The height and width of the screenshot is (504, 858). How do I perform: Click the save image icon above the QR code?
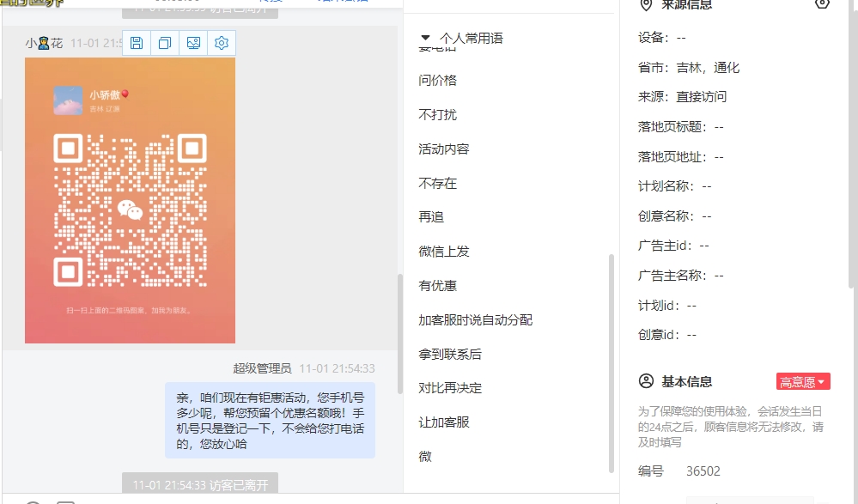click(137, 43)
